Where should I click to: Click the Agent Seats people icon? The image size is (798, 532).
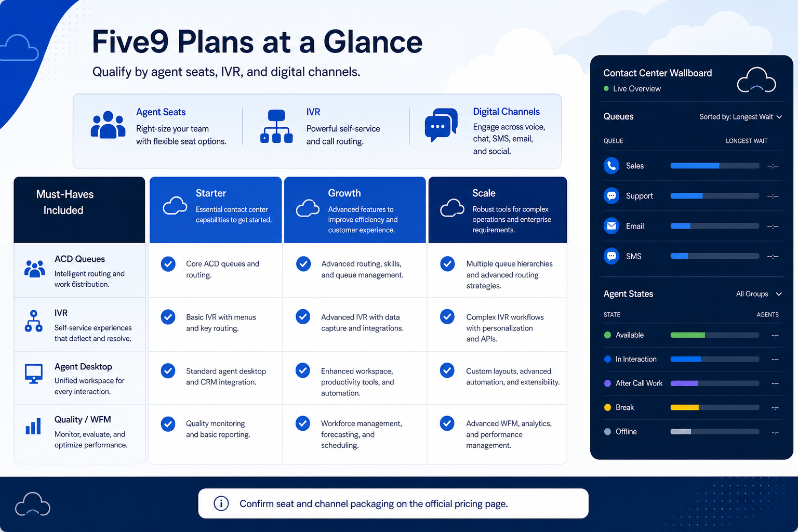108,125
